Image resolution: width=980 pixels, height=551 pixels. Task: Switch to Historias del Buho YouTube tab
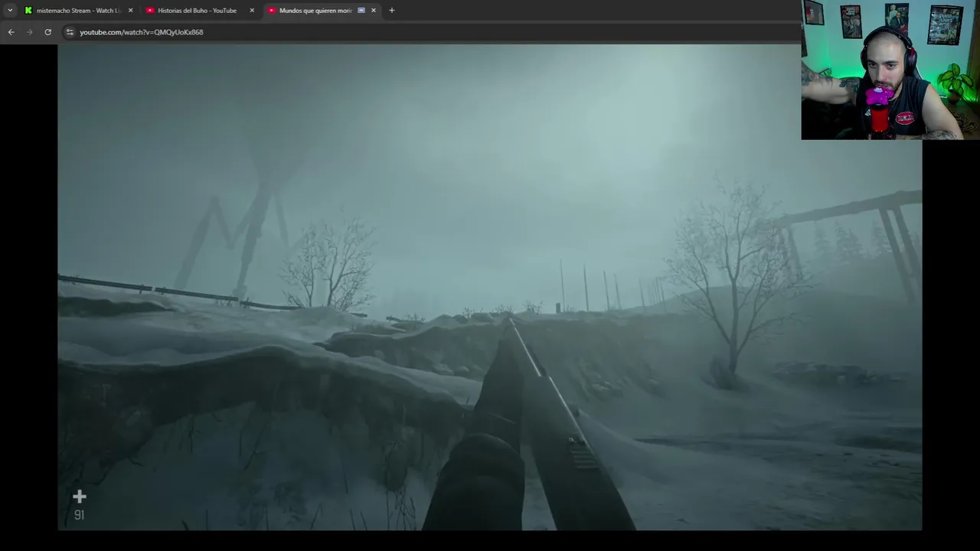click(201, 11)
